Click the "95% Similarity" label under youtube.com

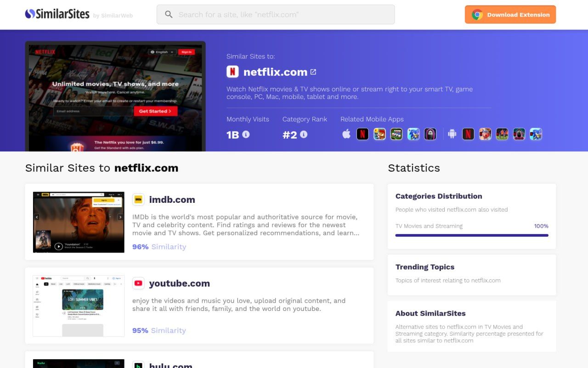click(x=159, y=330)
